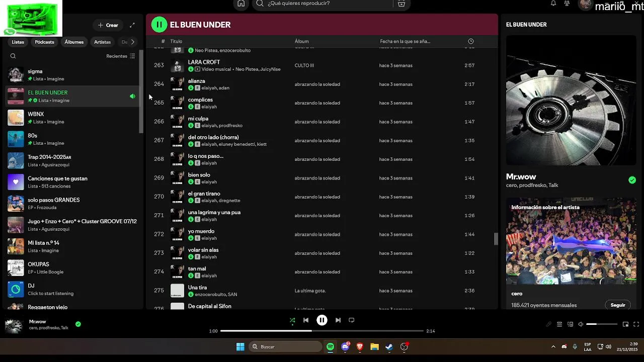Open Discord from the taskbar
This screenshot has height=362, width=644.
tap(345, 347)
